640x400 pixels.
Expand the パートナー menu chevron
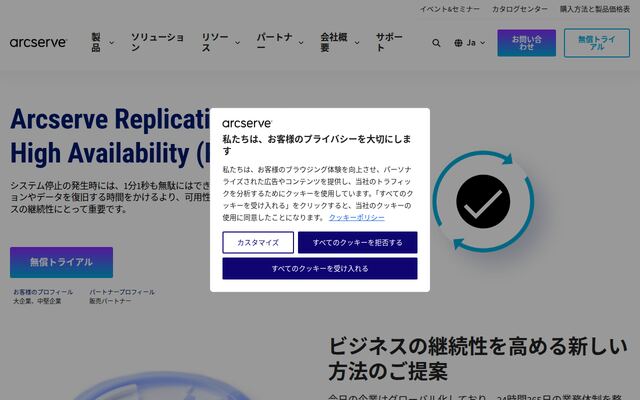click(301, 43)
